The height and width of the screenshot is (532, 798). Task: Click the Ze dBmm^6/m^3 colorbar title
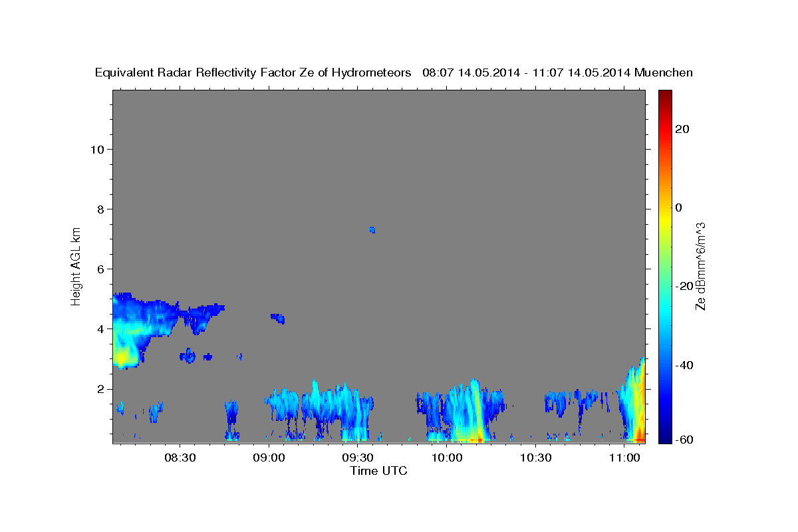click(700, 266)
